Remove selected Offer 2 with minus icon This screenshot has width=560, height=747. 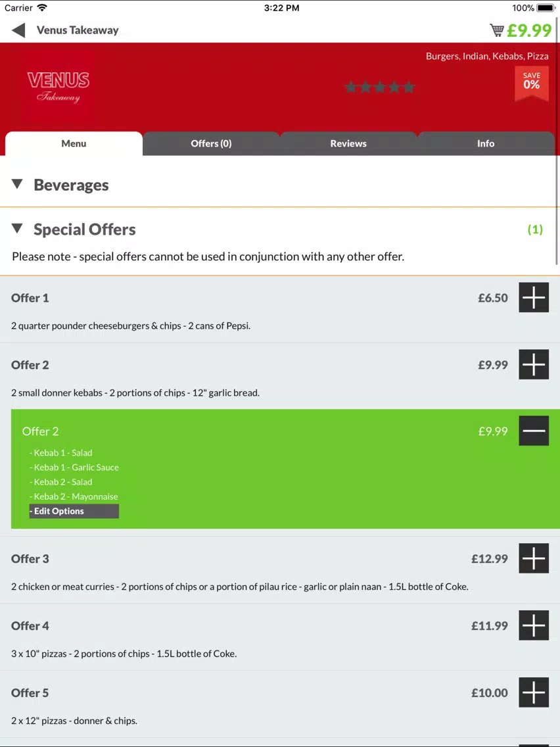533,431
